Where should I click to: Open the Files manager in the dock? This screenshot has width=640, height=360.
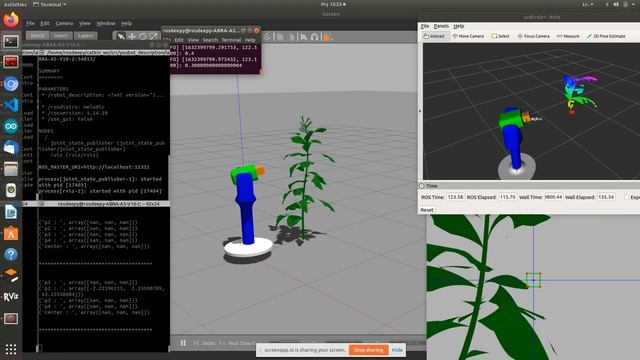pyautogui.click(x=11, y=169)
